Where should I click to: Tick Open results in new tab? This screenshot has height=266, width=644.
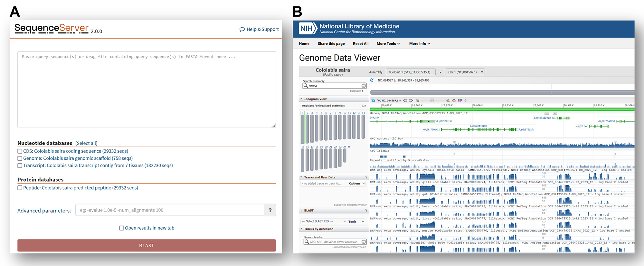(x=122, y=228)
